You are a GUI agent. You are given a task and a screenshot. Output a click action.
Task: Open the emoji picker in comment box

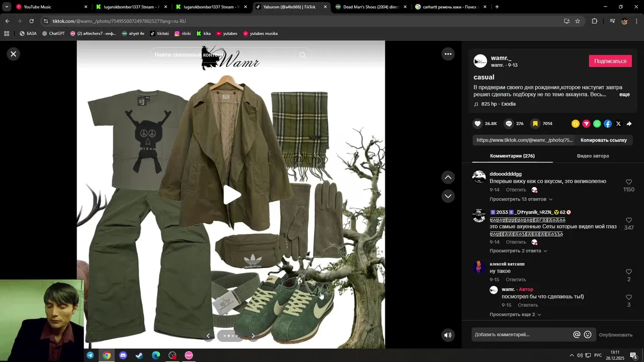pyautogui.click(x=588, y=335)
